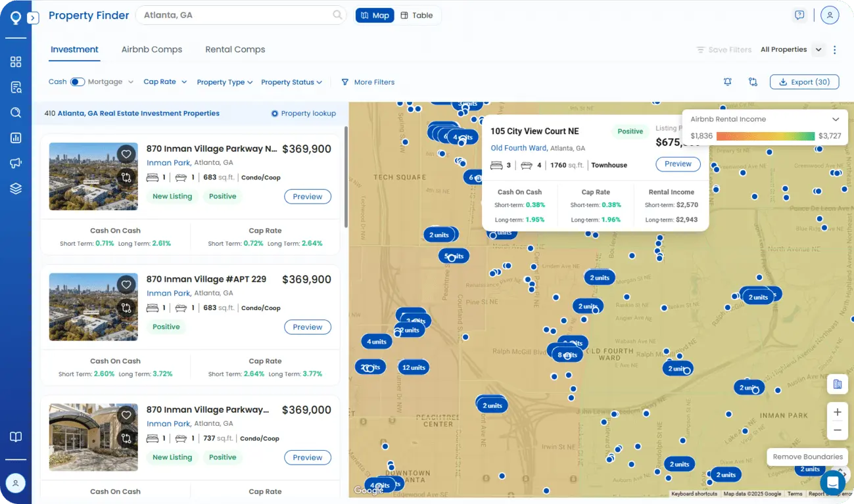Click the megaphone icon in sidebar
Image resolution: width=854 pixels, height=504 pixels.
point(16,164)
